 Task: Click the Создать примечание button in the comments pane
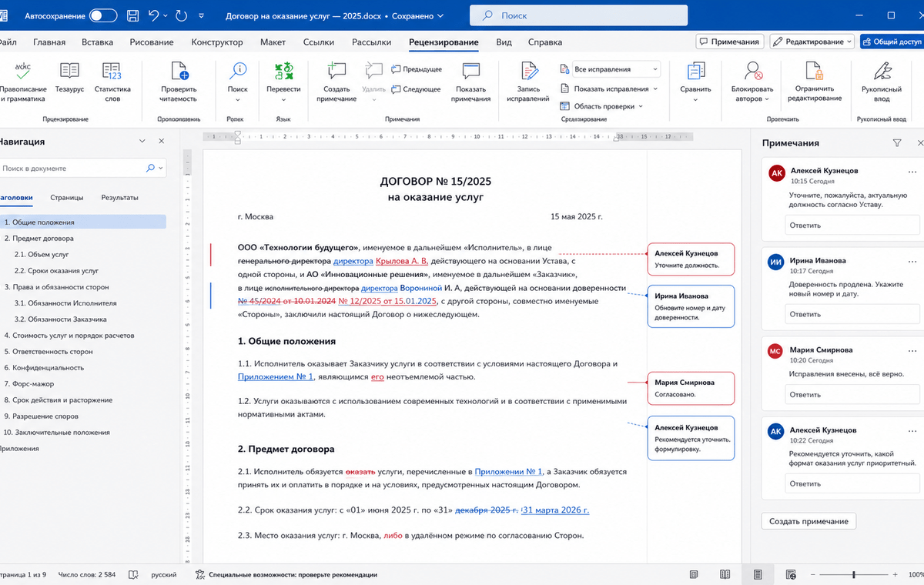pos(808,521)
